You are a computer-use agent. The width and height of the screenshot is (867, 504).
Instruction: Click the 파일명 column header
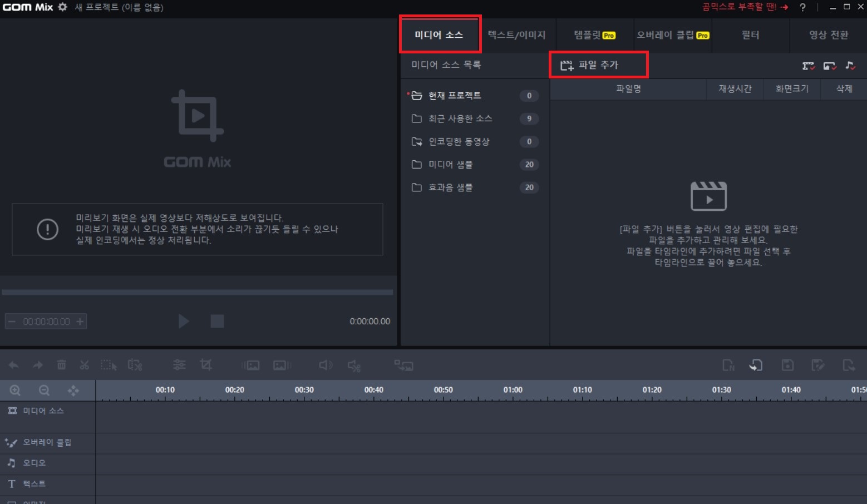tap(628, 89)
